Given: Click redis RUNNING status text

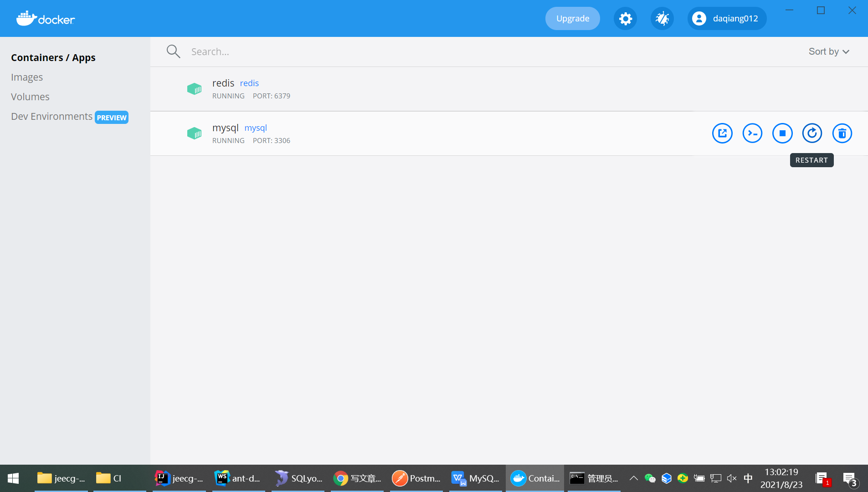Looking at the screenshot, I should click(x=228, y=96).
